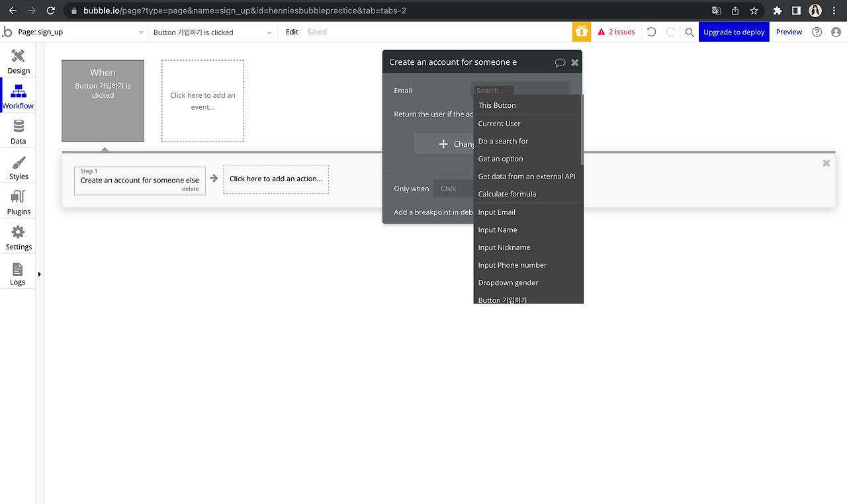Open the search magnifier in the top bar
847x504 pixels.
coord(690,32)
